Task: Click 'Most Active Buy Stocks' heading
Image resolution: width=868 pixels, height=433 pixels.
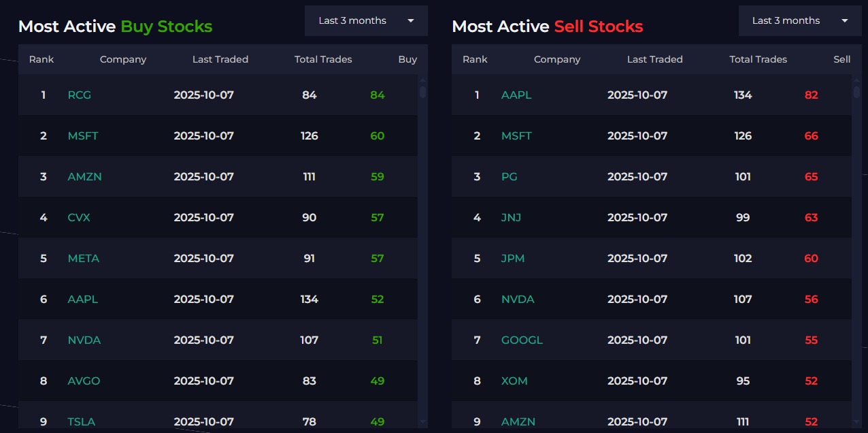Action: click(115, 27)
